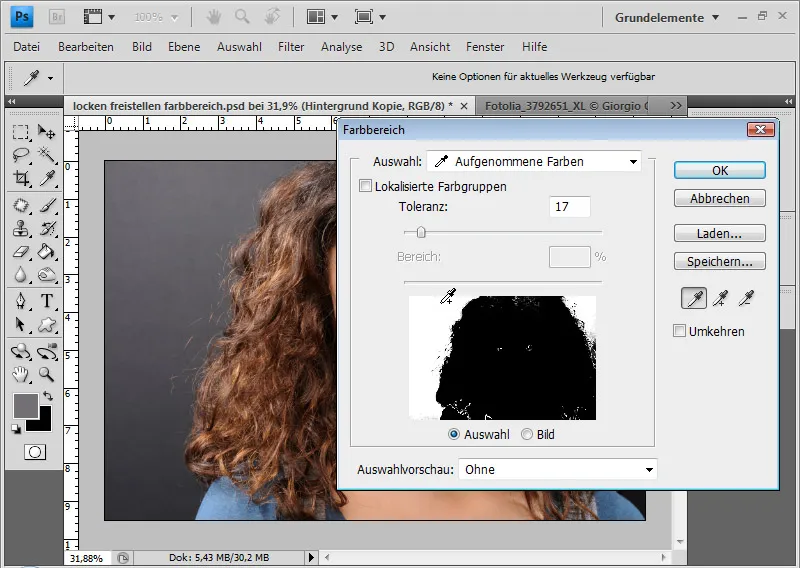This screenshot has width=800, height=568.
Task: Reset default foreground and background colors
Action: tap(16, 429)
